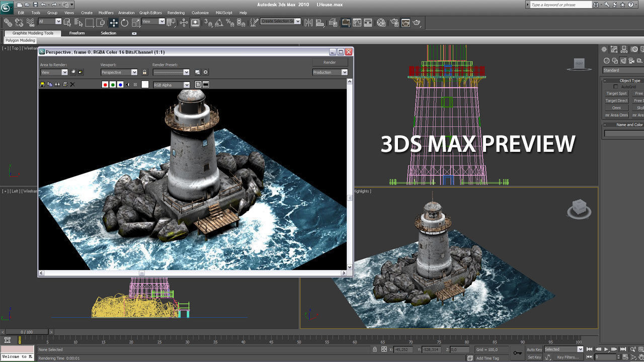Open the reference coordinate system View dropdown
Screen dimensions: 644x362
tap(153, 22)
